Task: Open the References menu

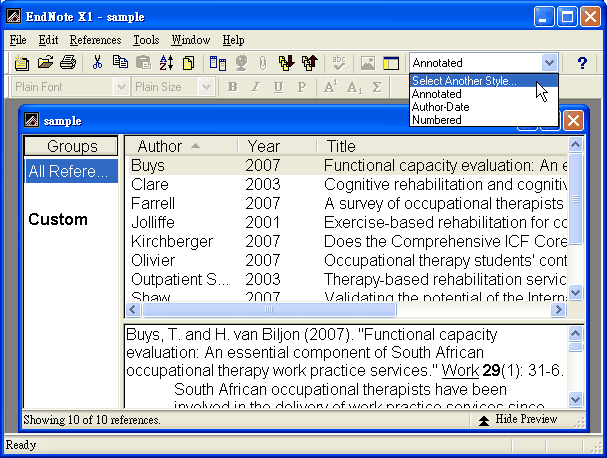Action: click(x=95, y=40)
